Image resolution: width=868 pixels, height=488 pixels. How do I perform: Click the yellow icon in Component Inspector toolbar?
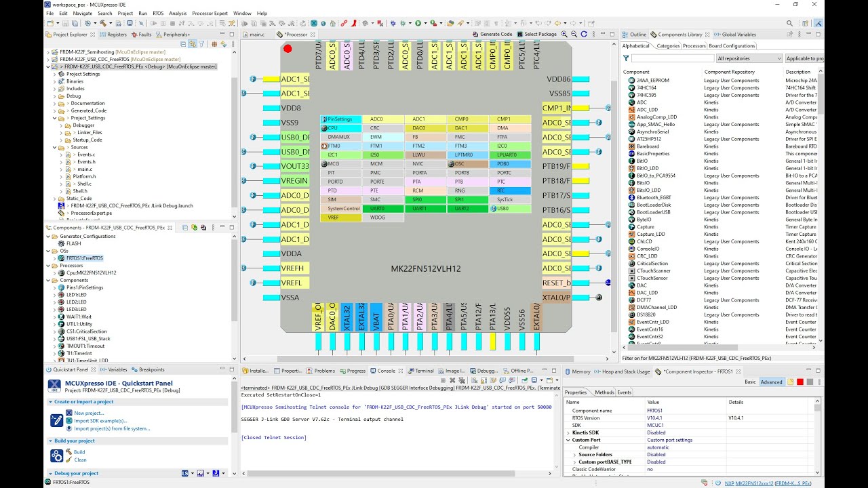(x=791, y=382)
